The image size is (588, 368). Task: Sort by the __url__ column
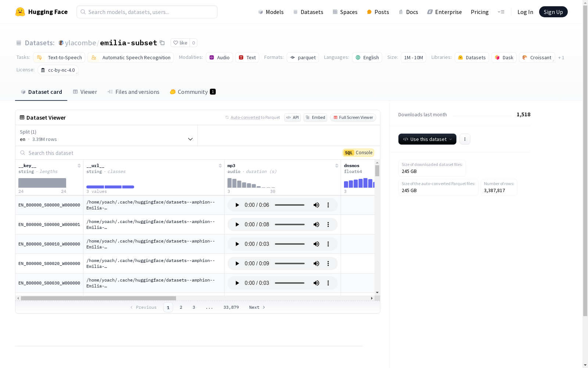[x=220, y=166]
